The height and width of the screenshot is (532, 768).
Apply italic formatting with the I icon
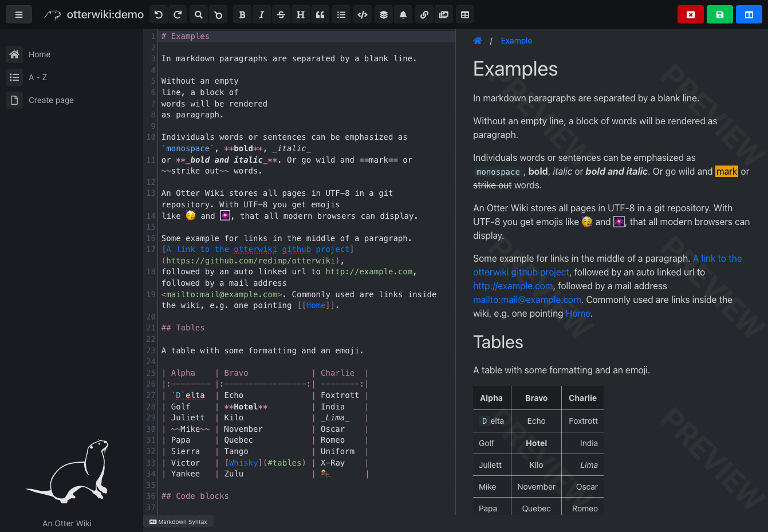point(261,15)
